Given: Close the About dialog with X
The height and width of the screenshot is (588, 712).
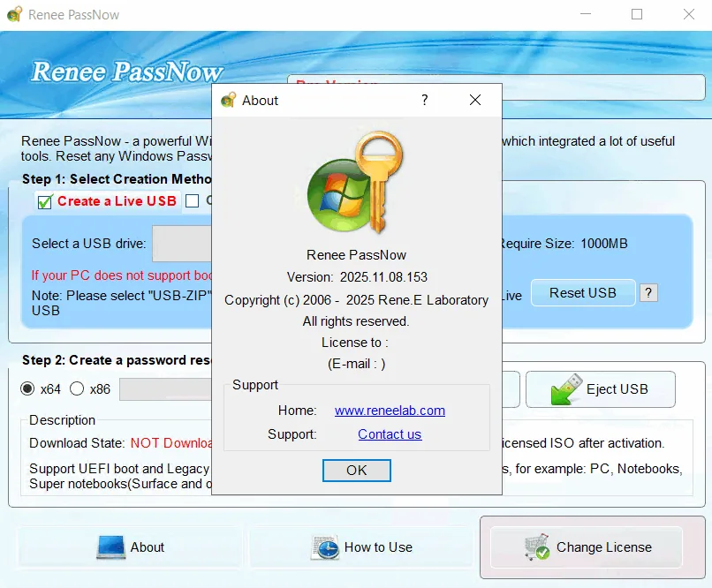Looking at the screenshot, I should pos(475,100).
